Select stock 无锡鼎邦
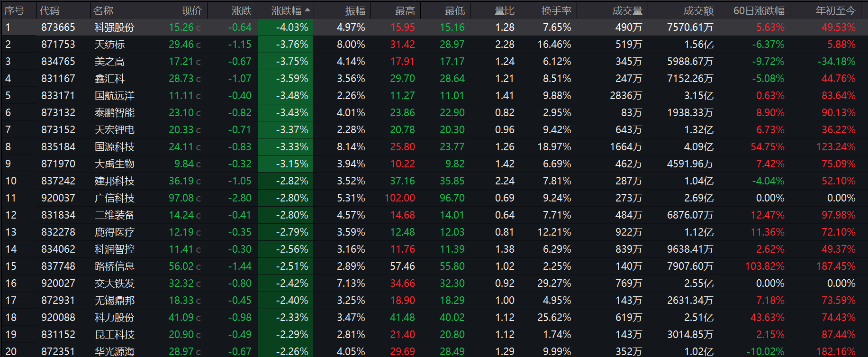The width and height of the screenshot is (868, 357). click(115, 301)
